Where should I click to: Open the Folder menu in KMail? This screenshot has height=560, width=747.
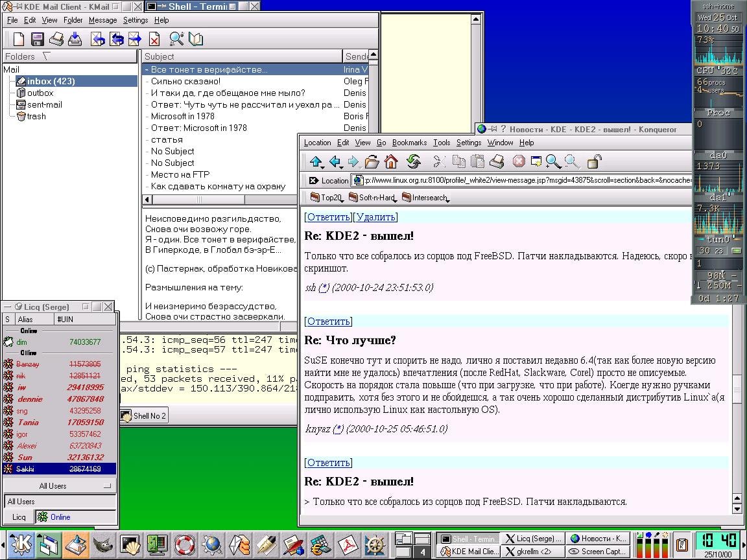(x=73, y=20)
